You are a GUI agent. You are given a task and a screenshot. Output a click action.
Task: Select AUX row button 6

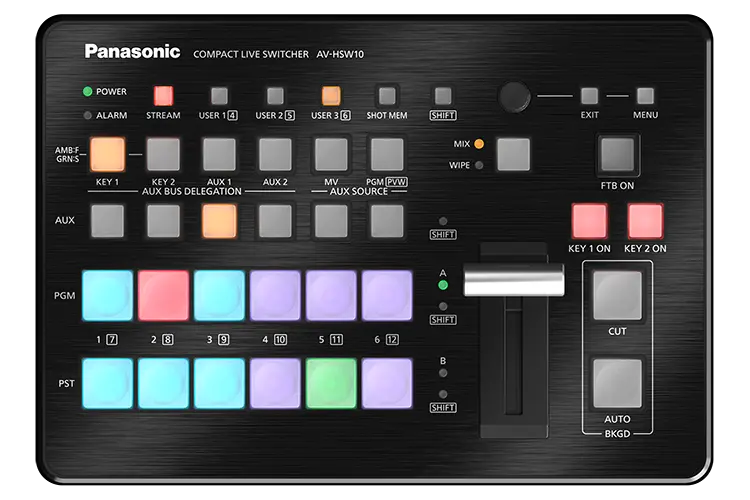point(387,221)
